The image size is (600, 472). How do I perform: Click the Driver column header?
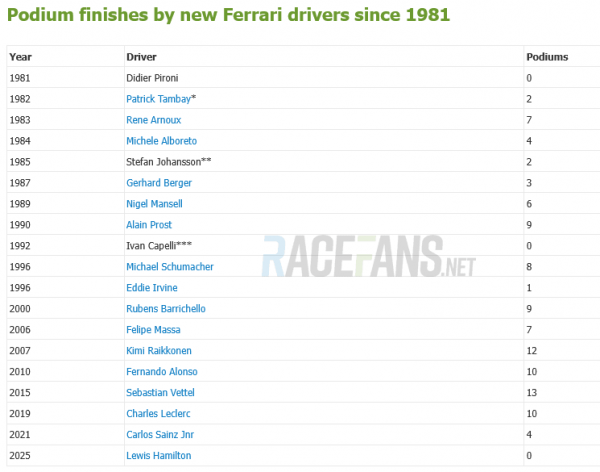141,57
